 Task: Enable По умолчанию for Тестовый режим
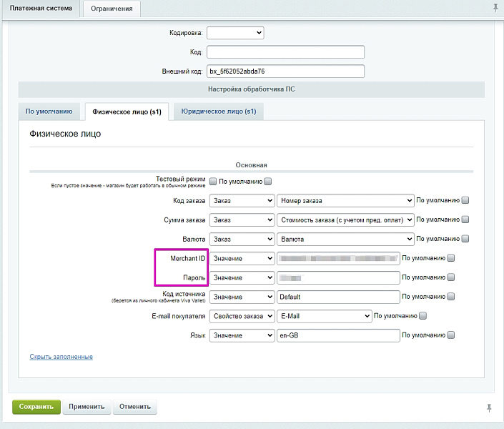tap(268, 182)
